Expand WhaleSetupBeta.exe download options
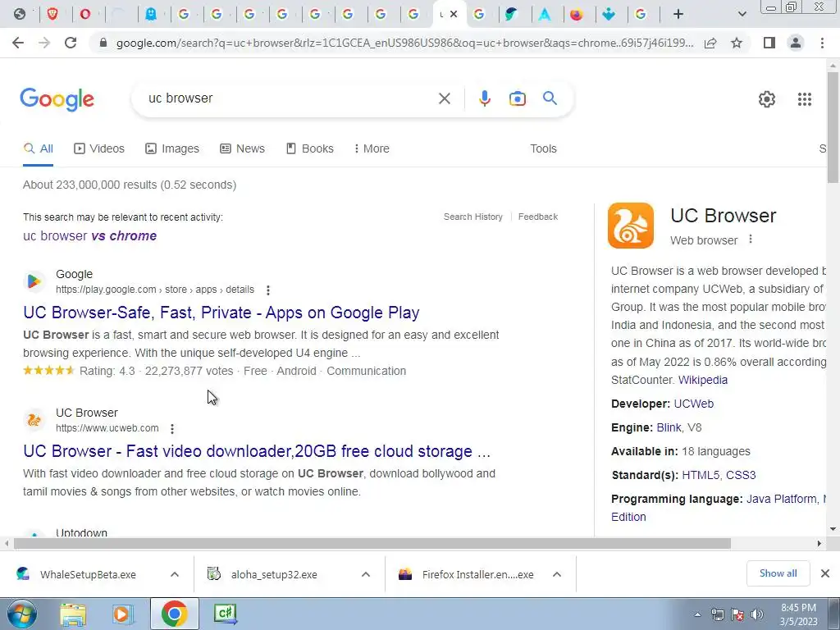This screenshot has width=840, height=630. pyautogui.click(x=174, y=574)
